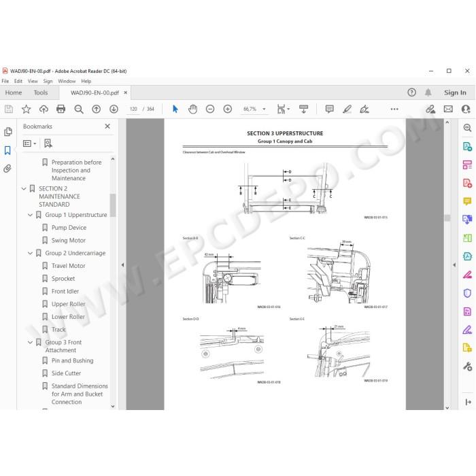Open the Sign document tool
476x476 pixels.
point(364,109)
